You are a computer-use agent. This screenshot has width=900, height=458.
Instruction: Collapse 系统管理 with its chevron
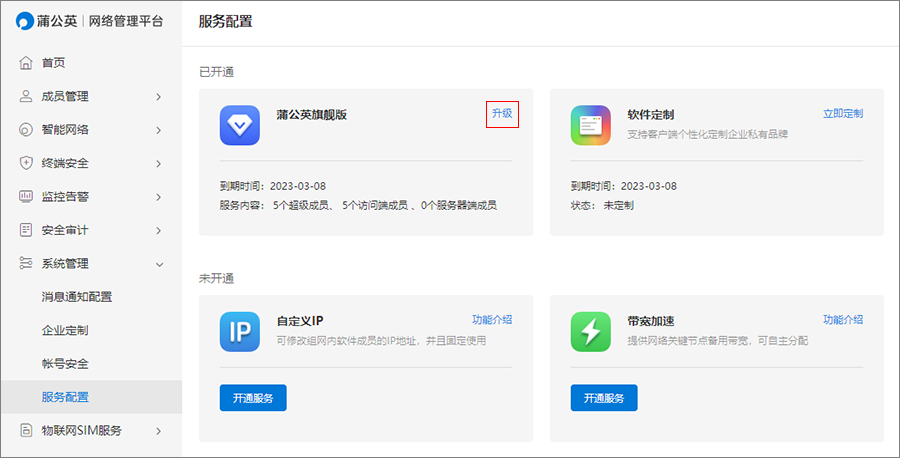pyautogui.click(x=160, y=265)
